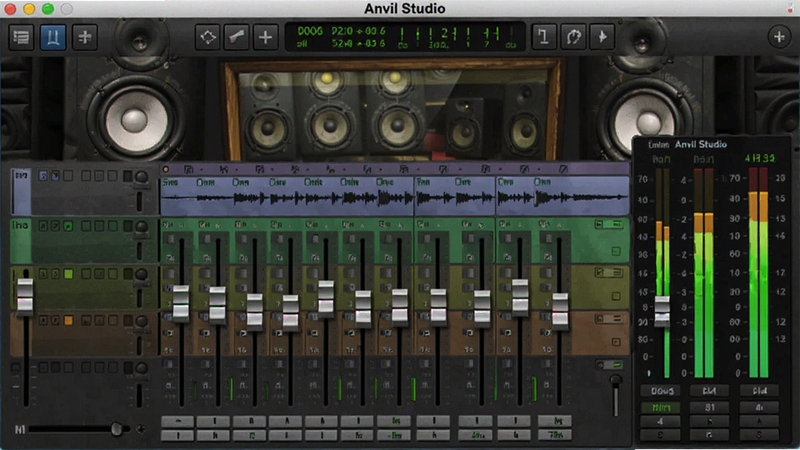Click the S1 button under the middle meter
The image size is (800, 450).
pyautogui.click(x=709, y=408)
